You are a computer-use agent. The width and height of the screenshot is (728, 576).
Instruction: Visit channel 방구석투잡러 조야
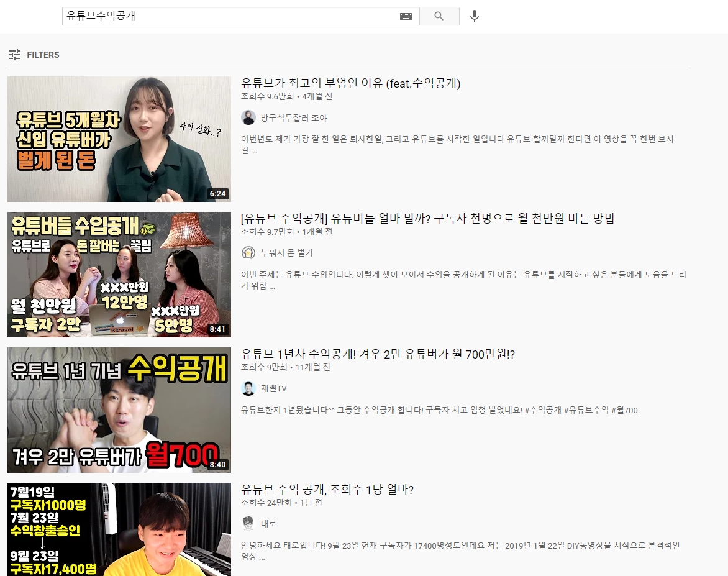pyautogui.click(x=294, y=118)
